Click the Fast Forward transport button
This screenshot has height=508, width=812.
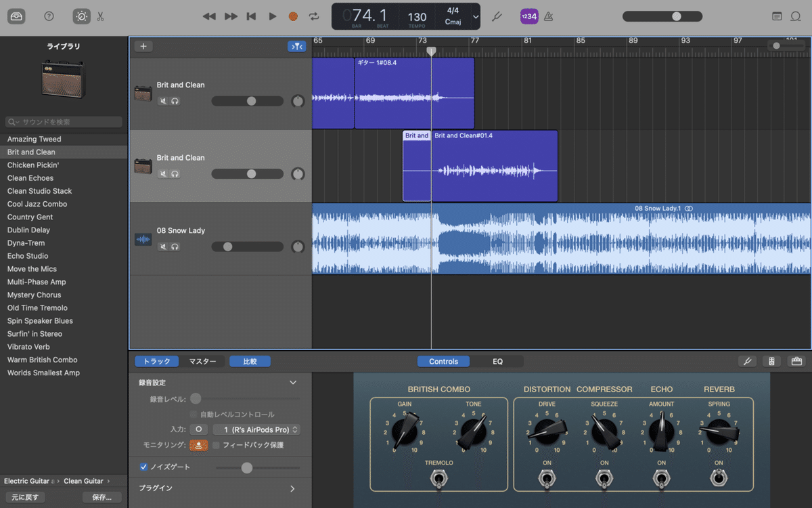tap(231, 16)
